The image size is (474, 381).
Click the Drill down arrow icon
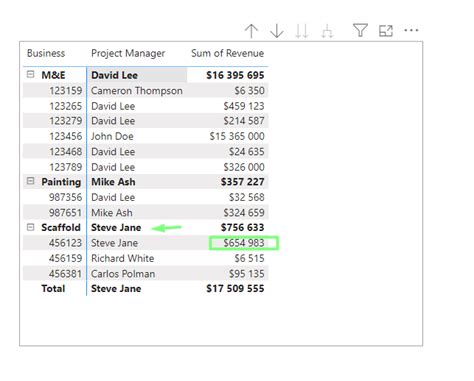(x=277, y=31)
